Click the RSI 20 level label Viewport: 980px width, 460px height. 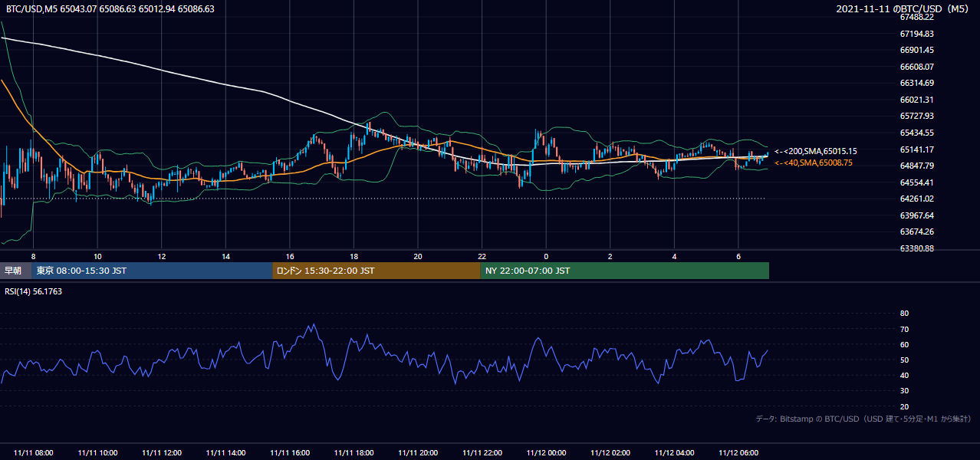[904, 406]
